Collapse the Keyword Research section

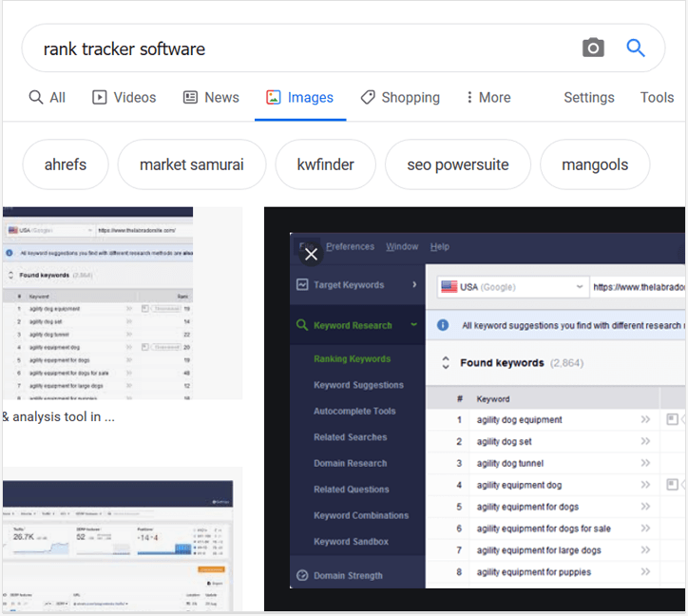(414, 325)
